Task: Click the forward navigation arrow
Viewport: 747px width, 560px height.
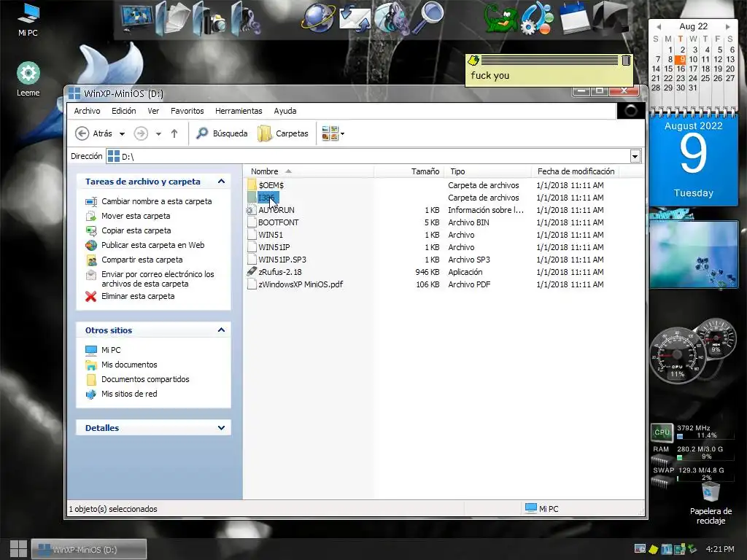Action: pyautogui.click(x=141, y=134)
